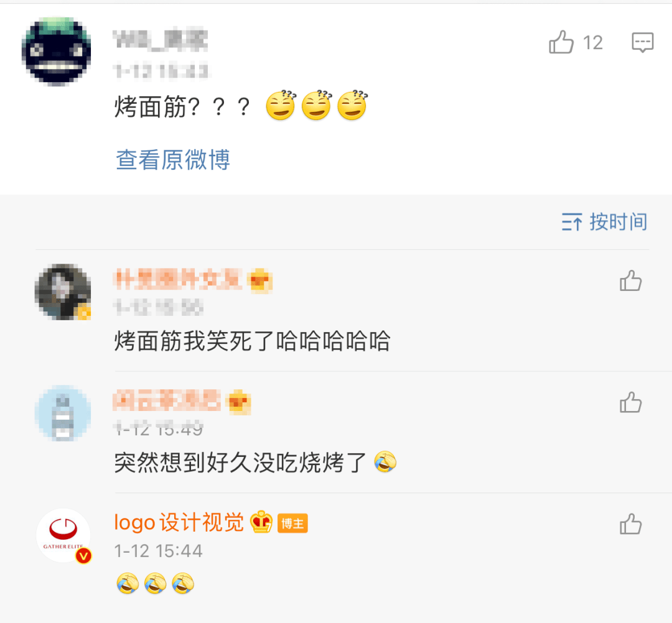Change comment sorting with 按时间
672x623 pixels.
click(x=605, y=222)
